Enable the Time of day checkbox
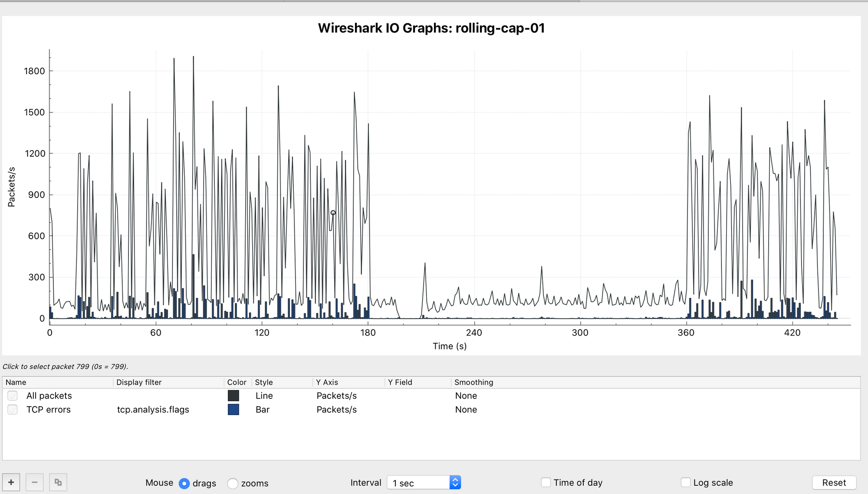This screenshot has width=868, height=494. tap(546, 482)
